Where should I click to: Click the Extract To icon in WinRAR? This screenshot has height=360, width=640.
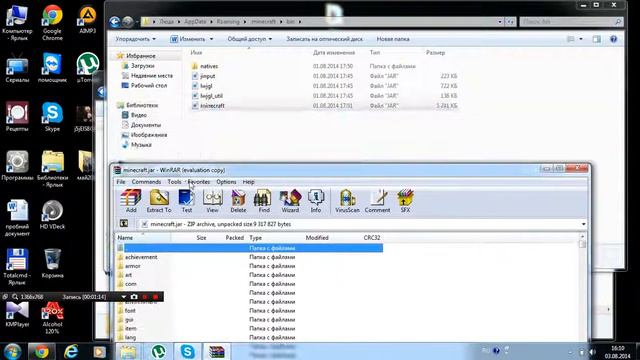pyautogui.click(x=159, y=201)
